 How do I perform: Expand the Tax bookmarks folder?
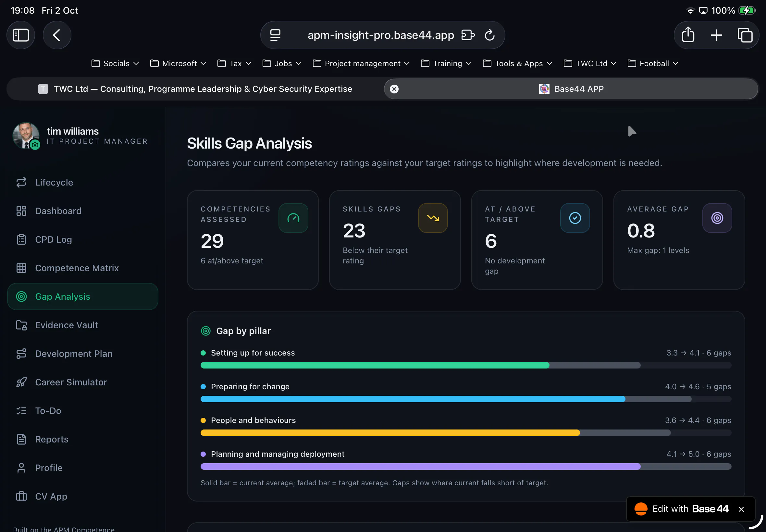point(234,63)
